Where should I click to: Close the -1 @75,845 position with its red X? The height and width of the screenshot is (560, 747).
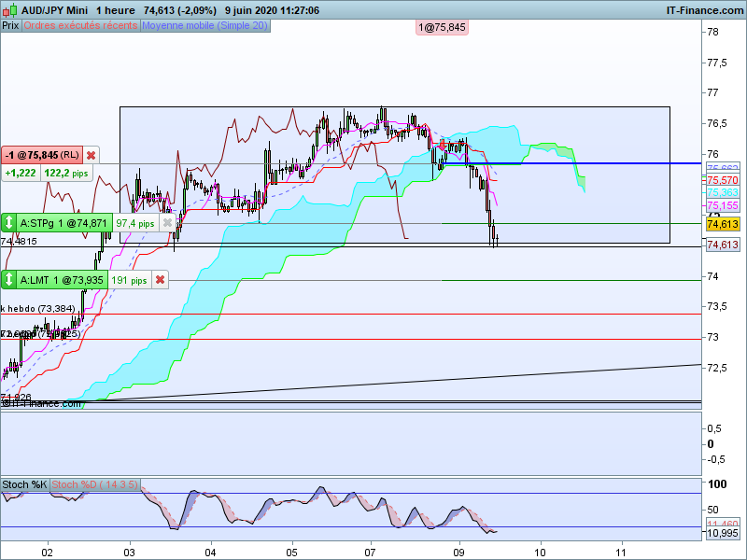[91, 155]
